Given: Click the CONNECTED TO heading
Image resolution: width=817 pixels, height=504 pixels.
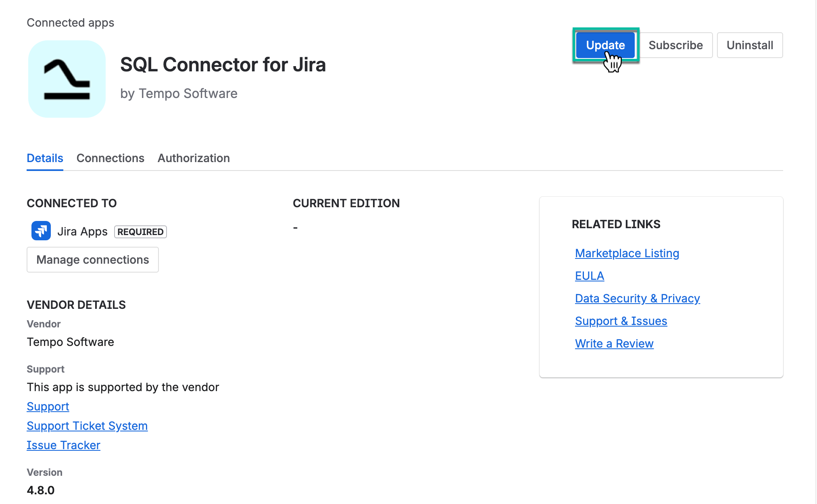Looking at the screenshot, I should 72,203.
